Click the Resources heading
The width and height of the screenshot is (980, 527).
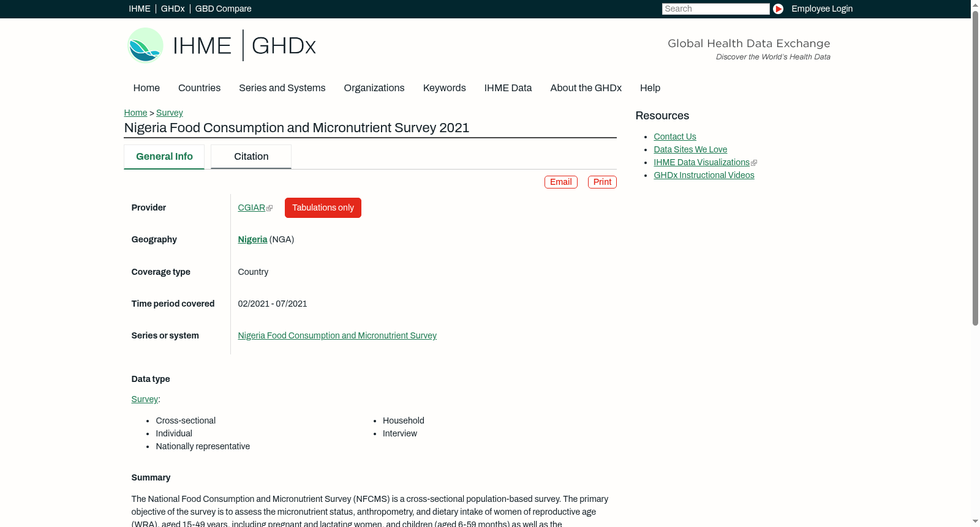pos(662,116)
